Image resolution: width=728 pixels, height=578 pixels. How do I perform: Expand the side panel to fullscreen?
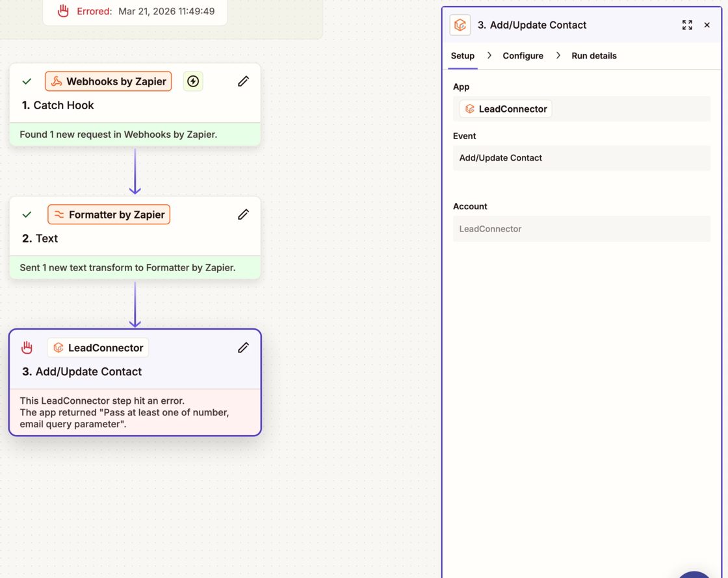[x=687, y=25]
